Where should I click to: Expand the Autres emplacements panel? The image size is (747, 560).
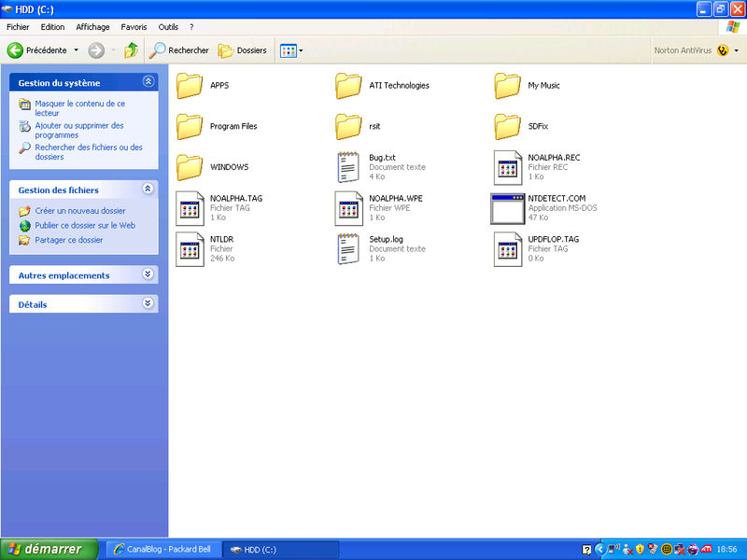[x=148, y=274]
